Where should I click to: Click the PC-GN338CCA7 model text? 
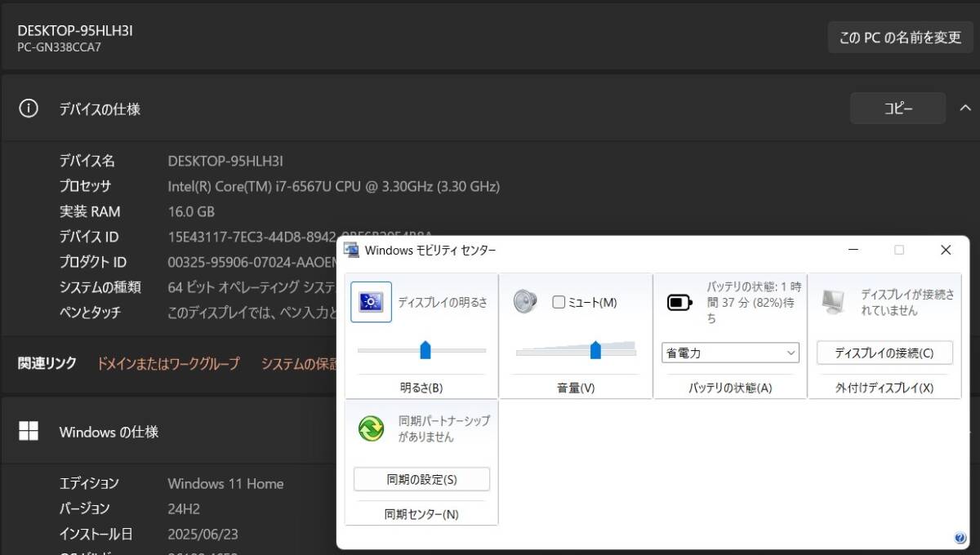pos(59,47)
